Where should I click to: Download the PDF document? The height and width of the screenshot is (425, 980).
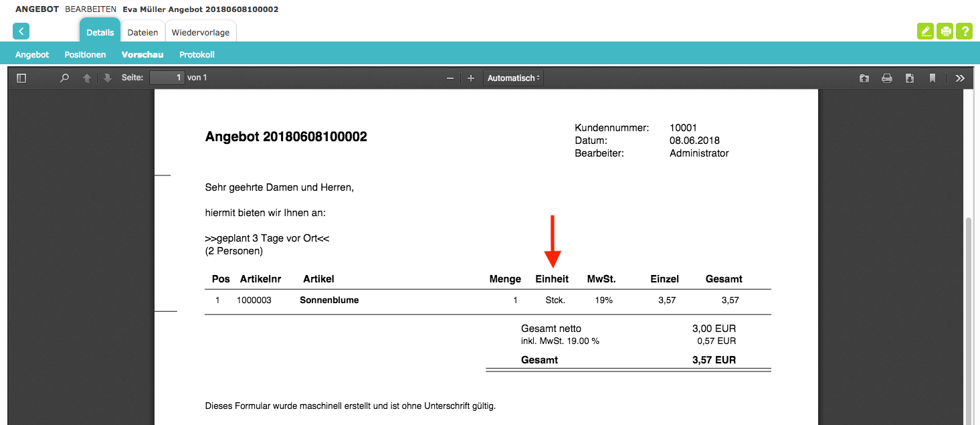click(910, 78)
